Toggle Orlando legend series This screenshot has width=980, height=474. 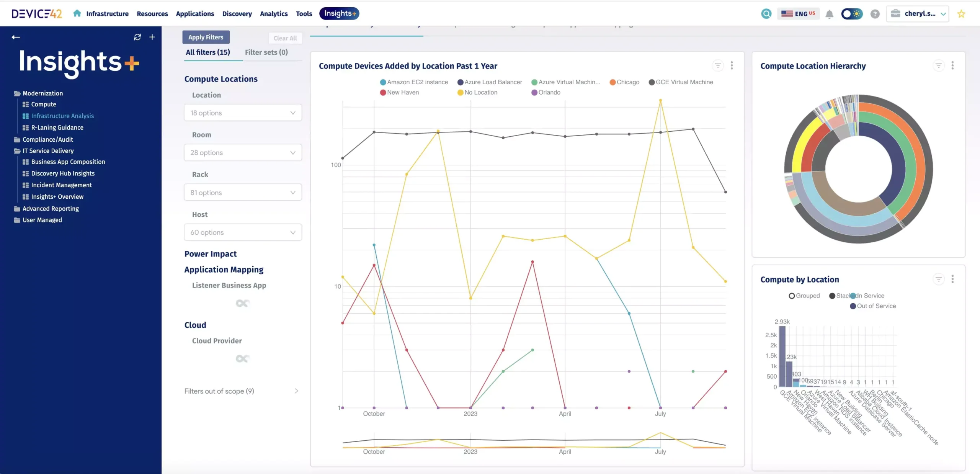pyautogui.click(x=546, y=92)
